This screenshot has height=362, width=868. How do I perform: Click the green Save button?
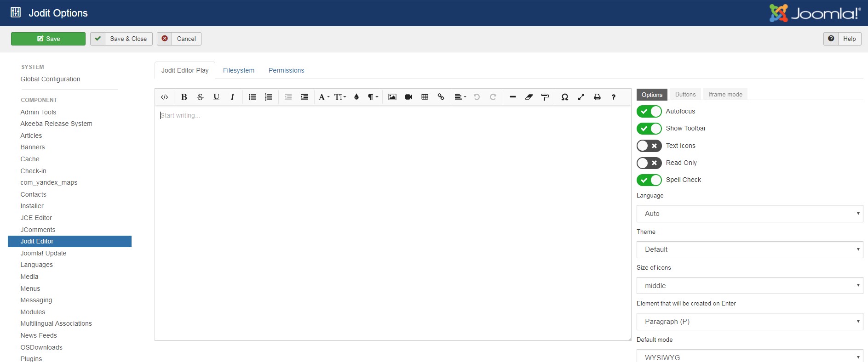tap(48, 39)
